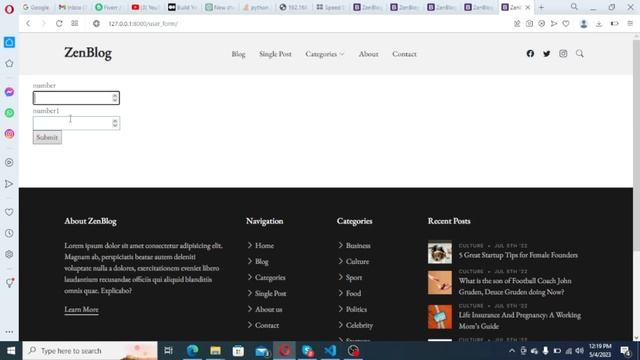This screenshot has height=360, width=640.
Task: Click the search magnifier in ZenBlog header
Action: 580,53
